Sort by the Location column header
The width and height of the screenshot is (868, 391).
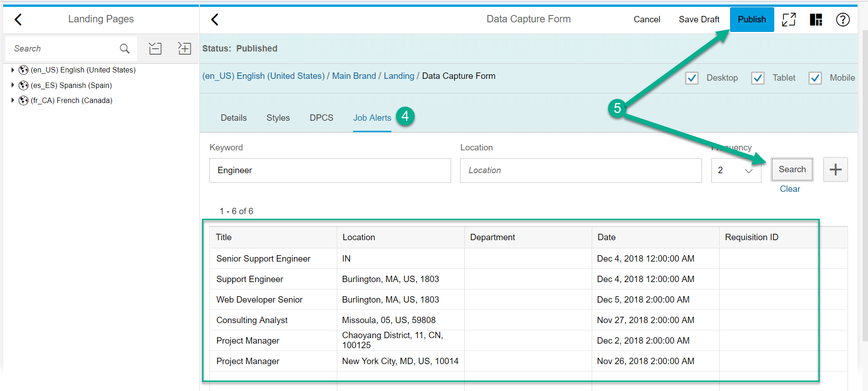[x=401, y=237]
